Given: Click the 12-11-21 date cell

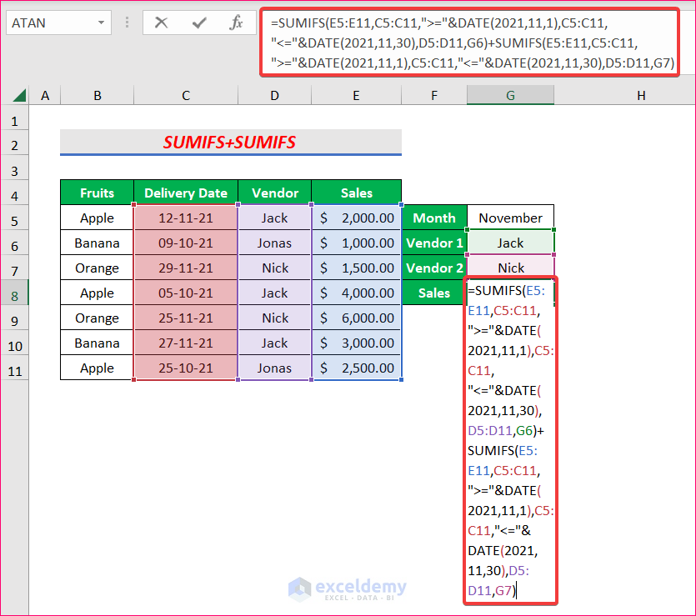Looking at the screenshot, I should tap(186, 218).
